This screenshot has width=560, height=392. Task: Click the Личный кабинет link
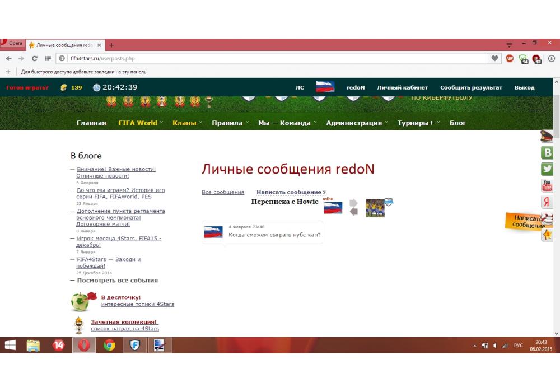(402, 88)
